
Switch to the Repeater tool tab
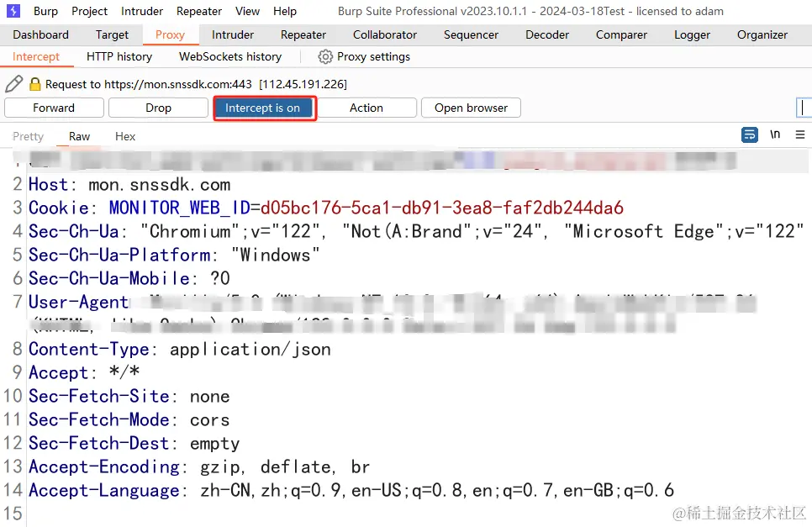(303, 34)
